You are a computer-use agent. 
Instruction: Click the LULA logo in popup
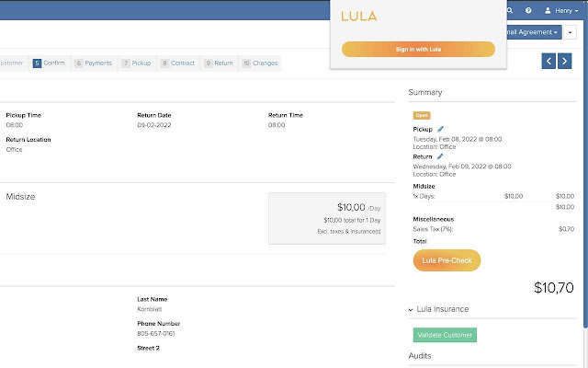(x=359, y=17)
